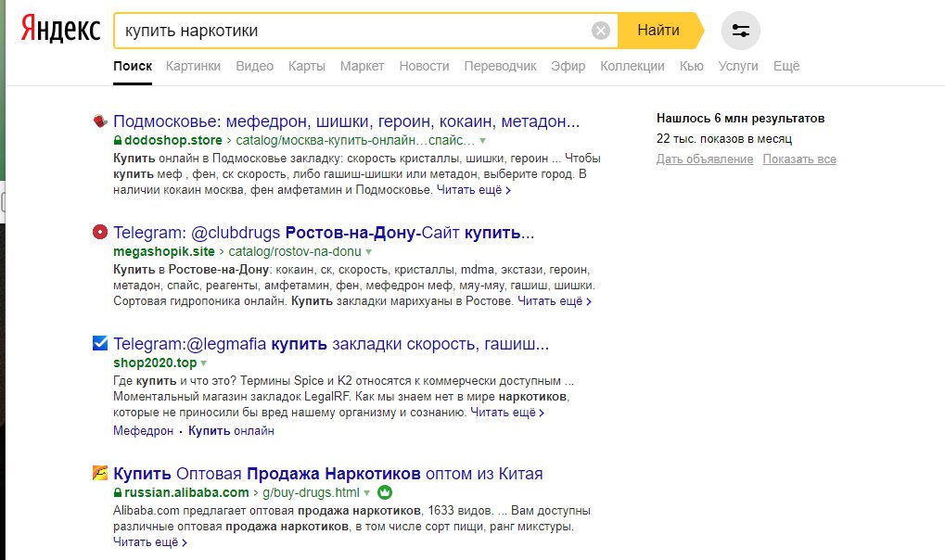Screen dimensions: 945x560
Task: Click the green crown badge by the Alibaba URL
Action: [x=385, y=492]
